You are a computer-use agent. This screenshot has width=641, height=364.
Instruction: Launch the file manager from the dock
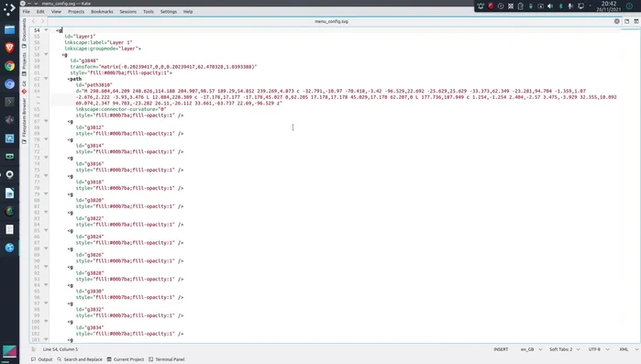pyautogui.click(x=9, y=29)
